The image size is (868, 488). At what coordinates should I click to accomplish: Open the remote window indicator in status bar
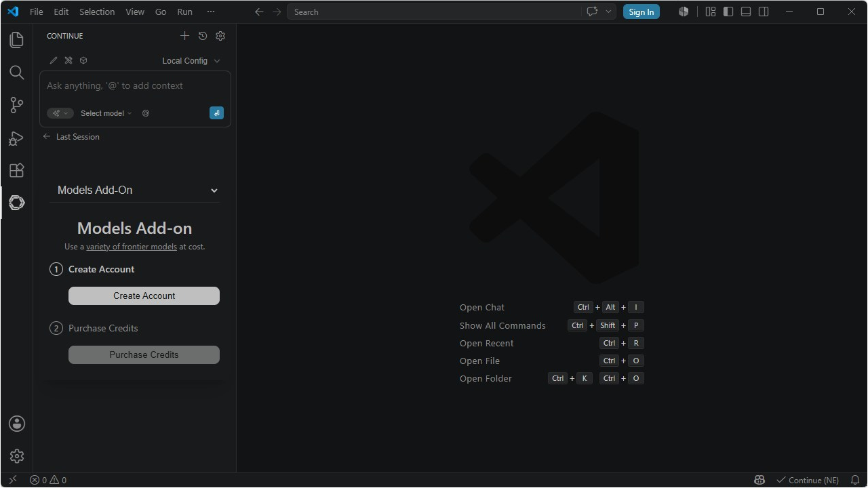12,480
